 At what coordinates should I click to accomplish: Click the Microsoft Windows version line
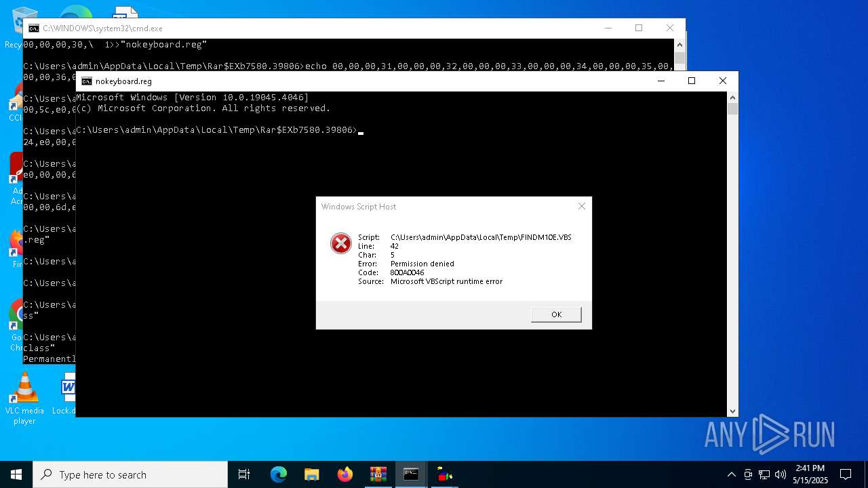pos(193,98)
